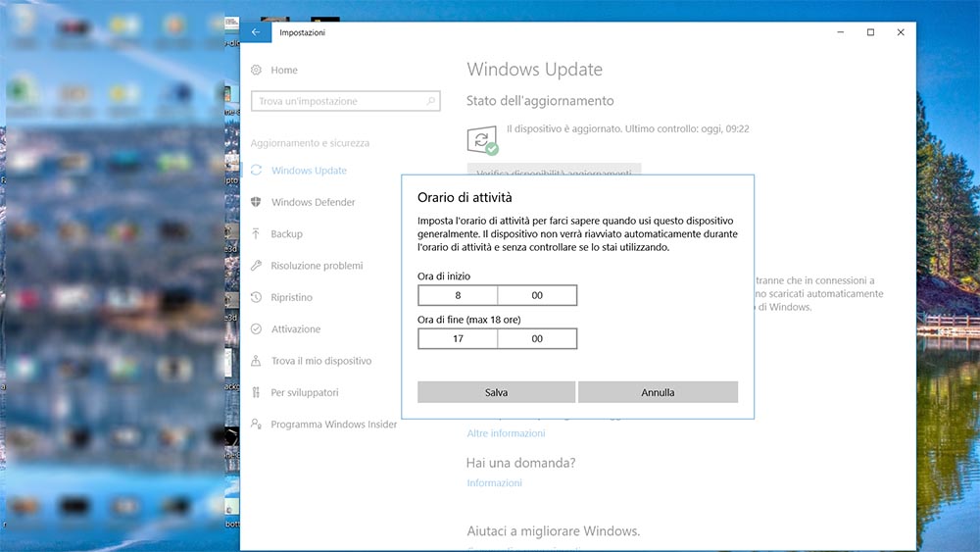The width and height of the screenshot is (980, 552).
Task: Minimize the Impostazioni window
Action: click(841, 32)
